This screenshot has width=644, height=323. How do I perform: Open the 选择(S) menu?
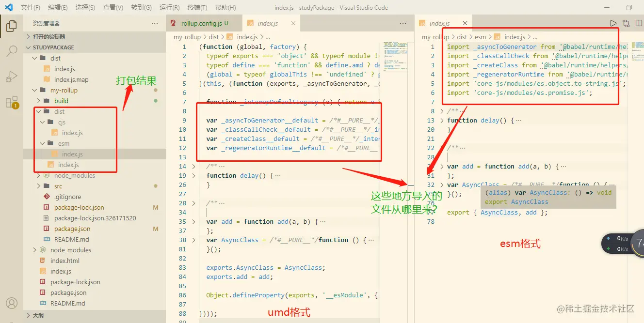click(x=85, y=8)
